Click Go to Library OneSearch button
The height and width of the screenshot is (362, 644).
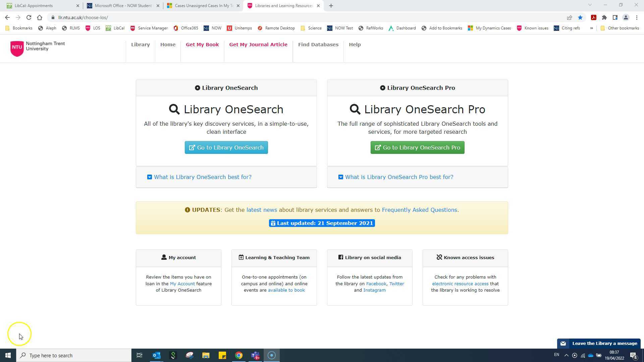[226, 147]
